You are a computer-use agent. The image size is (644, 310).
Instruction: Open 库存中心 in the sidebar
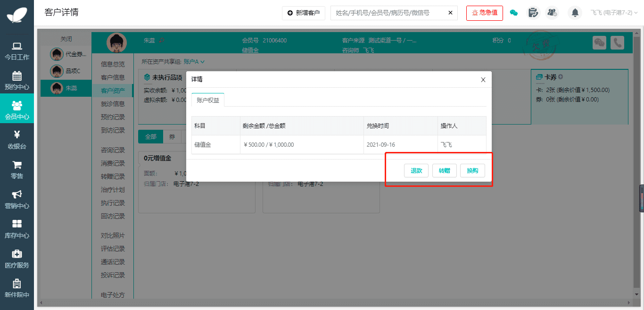17,229
